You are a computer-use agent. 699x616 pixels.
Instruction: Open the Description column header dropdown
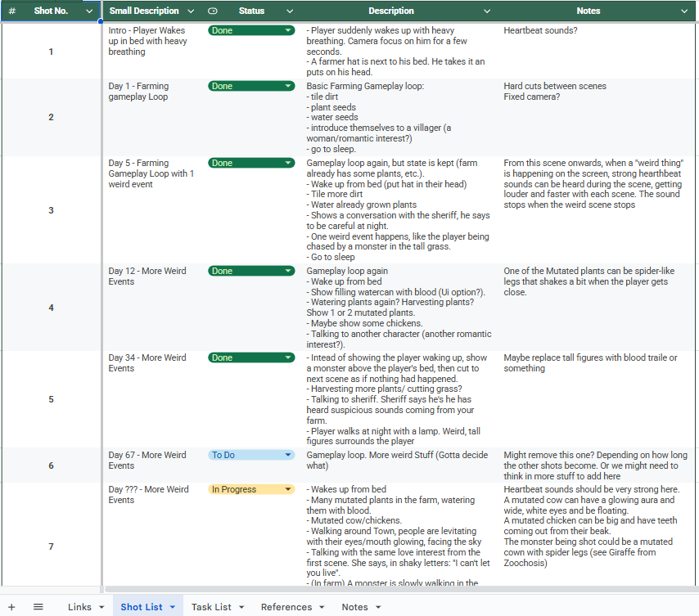487,11
